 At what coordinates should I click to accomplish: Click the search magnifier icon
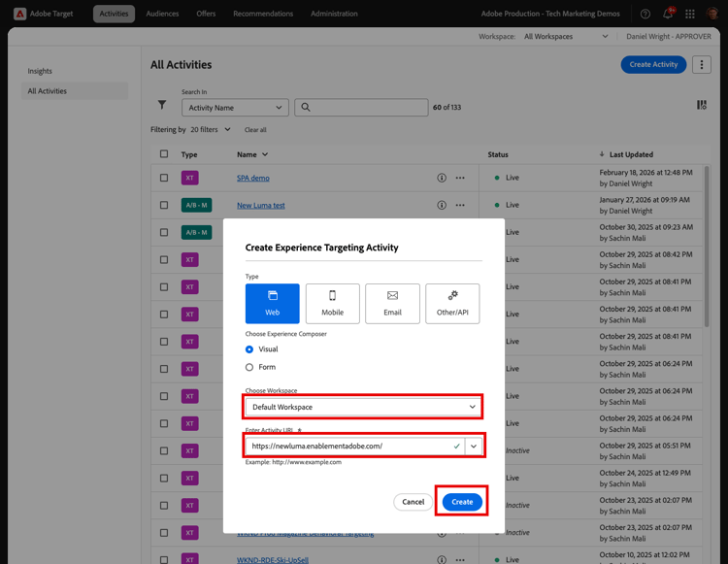click(306, 107)
